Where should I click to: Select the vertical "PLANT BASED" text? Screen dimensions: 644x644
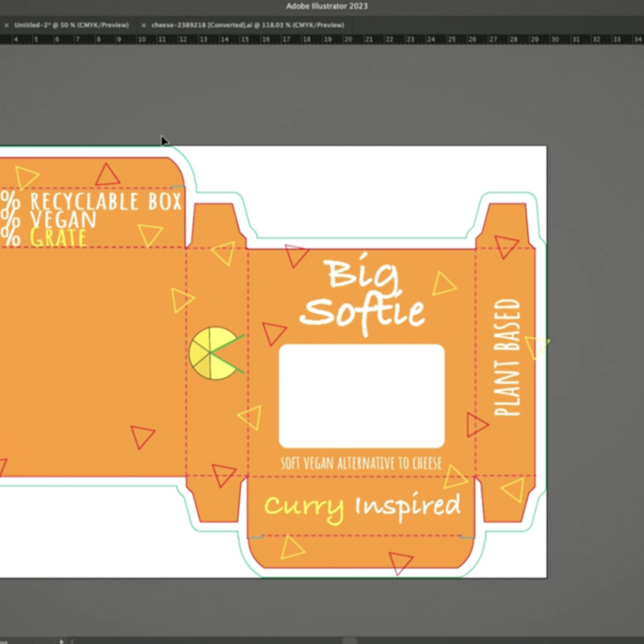[508, 357]
